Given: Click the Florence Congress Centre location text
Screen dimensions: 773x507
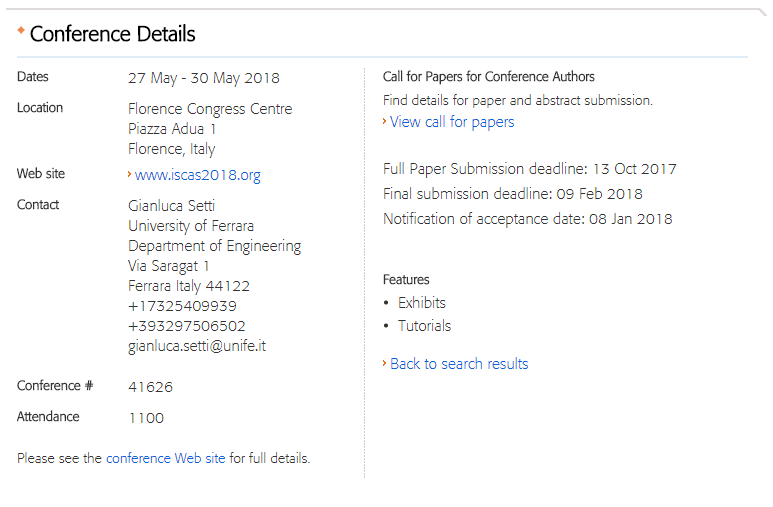Looking at the screenshot, I should pyautogui.click(x=210, y=109).
